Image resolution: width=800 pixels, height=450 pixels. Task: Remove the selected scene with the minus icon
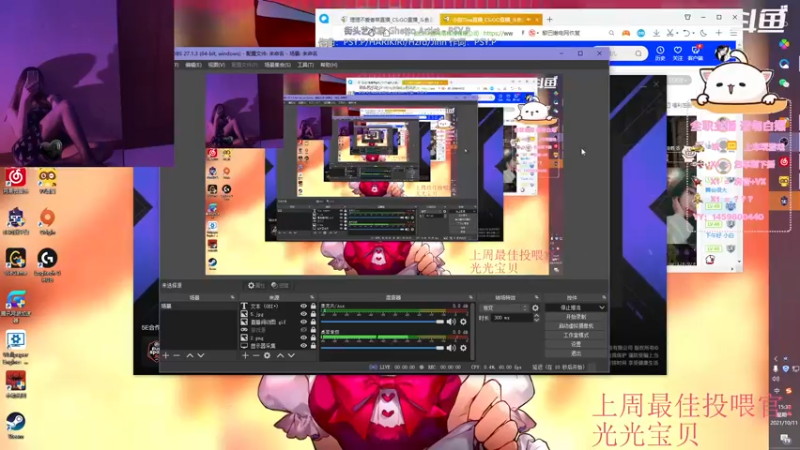(x=177, y=355)
